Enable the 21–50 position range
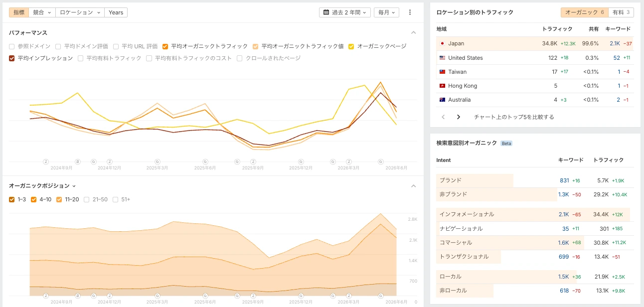Viewport: 644px width, 307px height. [87, 199]
